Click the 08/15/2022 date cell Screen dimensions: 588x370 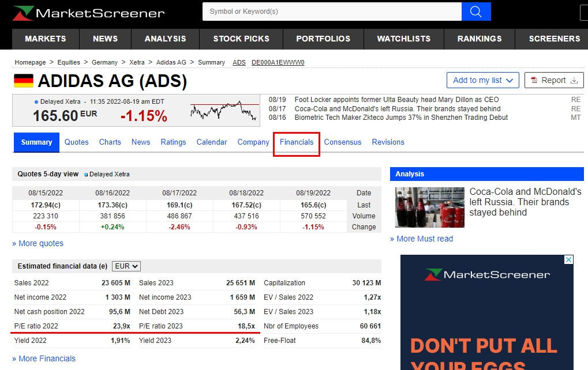(46, 193)
